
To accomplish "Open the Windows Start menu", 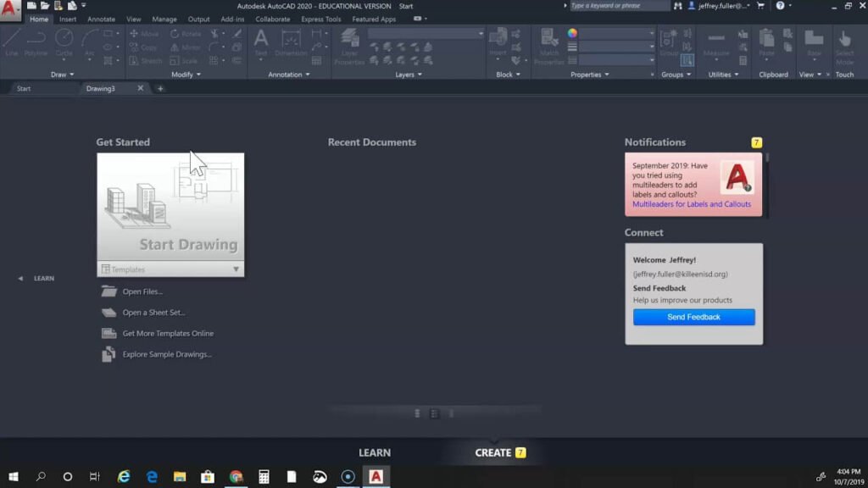I will click(x=14, y=476).
